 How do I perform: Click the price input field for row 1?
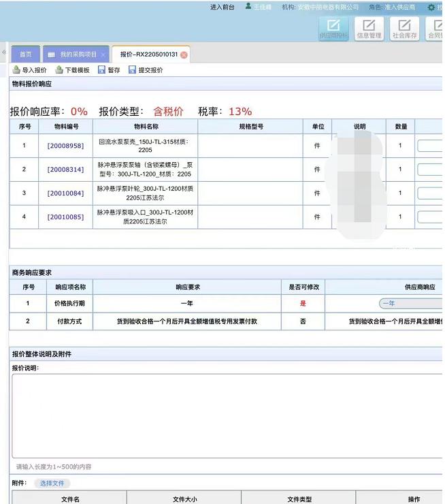coord(429,146)
